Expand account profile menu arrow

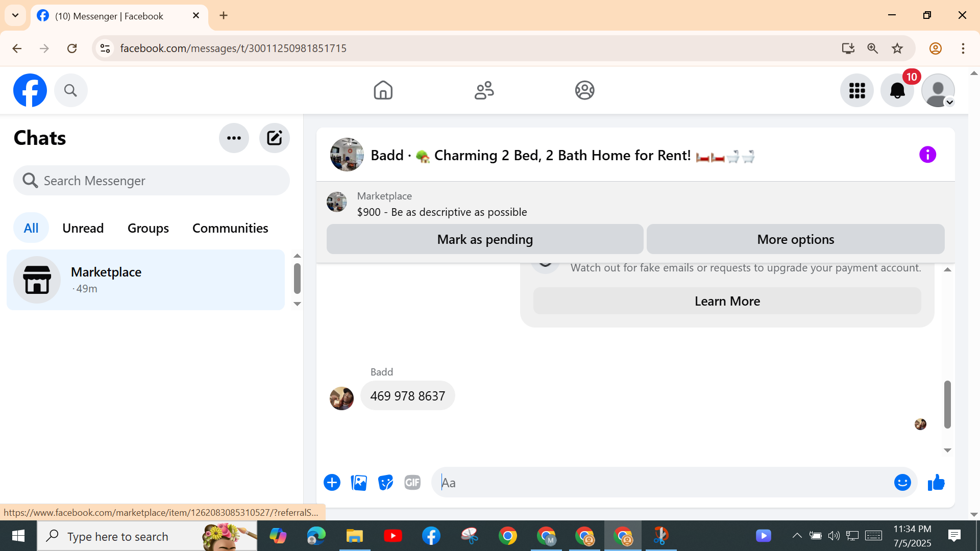949,103
